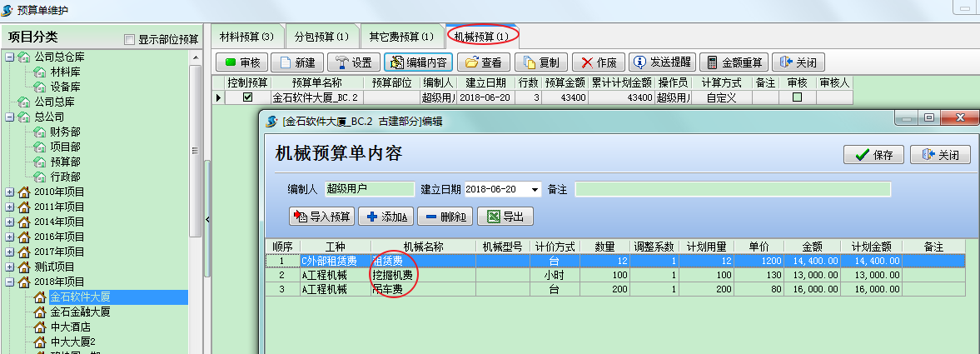The image size is (980, 354).
Task: Save the machinery budget with 保存
Action: (x=873, y=154)
